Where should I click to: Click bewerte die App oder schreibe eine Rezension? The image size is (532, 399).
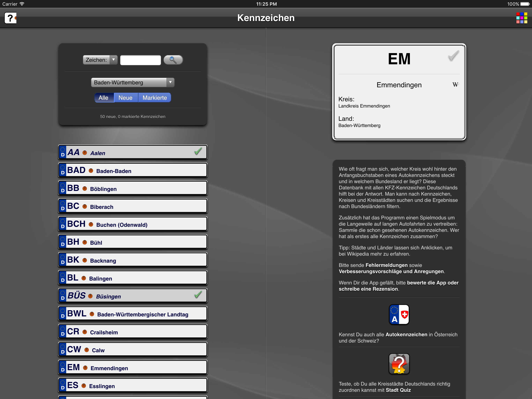[399, 286]
